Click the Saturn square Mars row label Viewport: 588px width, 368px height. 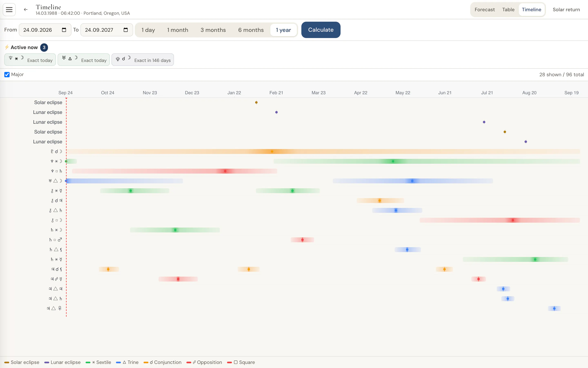(56, 240)
